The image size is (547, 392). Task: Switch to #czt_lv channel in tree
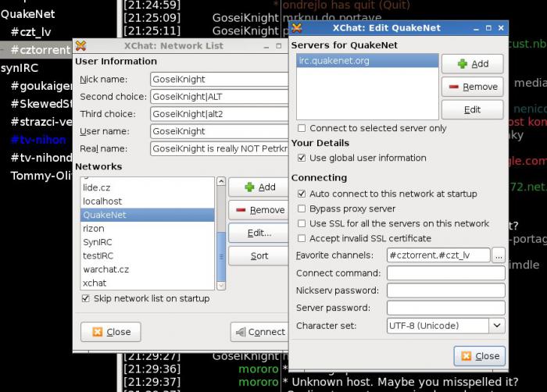[31, 32]
